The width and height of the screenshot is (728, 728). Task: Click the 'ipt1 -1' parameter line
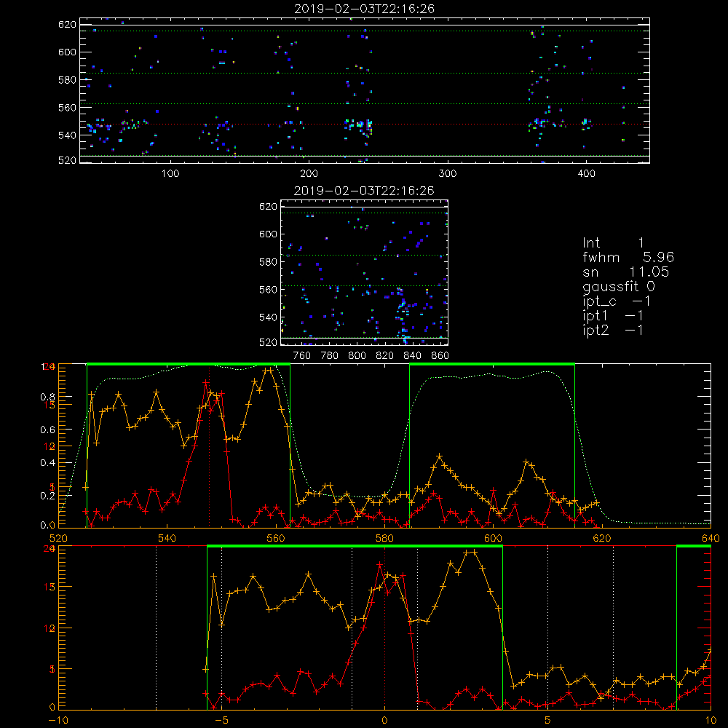613,316
